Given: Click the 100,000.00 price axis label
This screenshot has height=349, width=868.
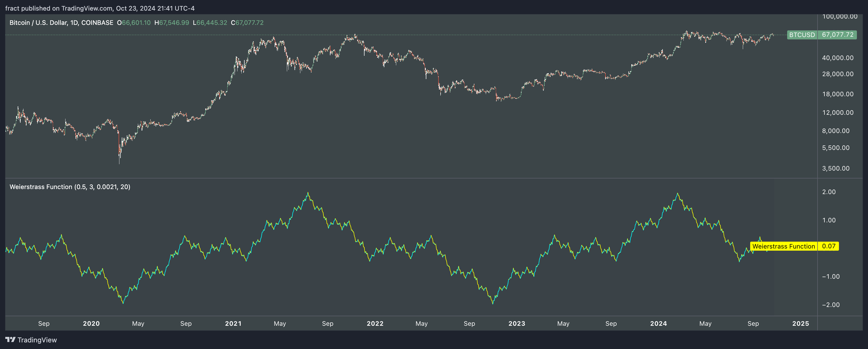Looking at the screenshot, I should tap(840, 16).
